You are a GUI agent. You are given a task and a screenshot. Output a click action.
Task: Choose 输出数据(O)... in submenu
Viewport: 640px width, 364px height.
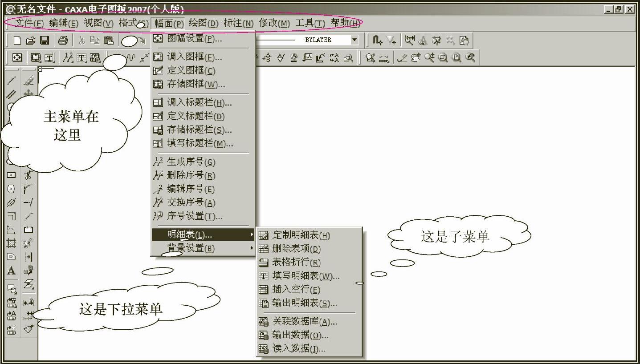tap(310, 335)
